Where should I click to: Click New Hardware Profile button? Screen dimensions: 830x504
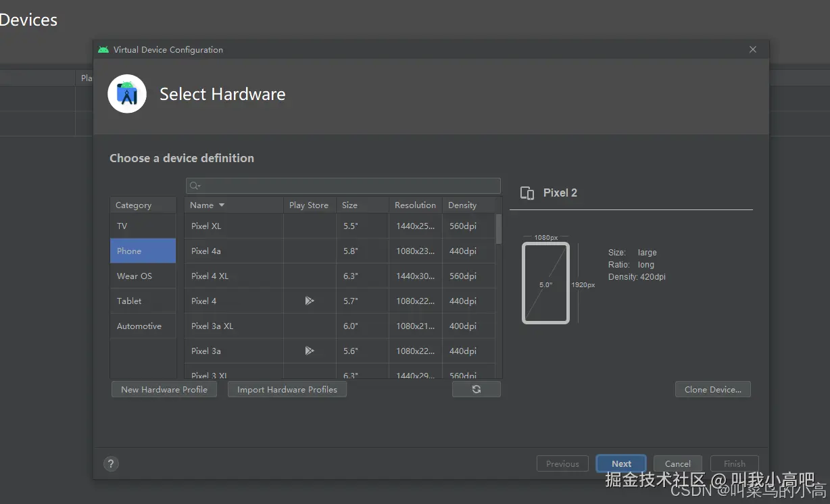[x=164, y=389]
